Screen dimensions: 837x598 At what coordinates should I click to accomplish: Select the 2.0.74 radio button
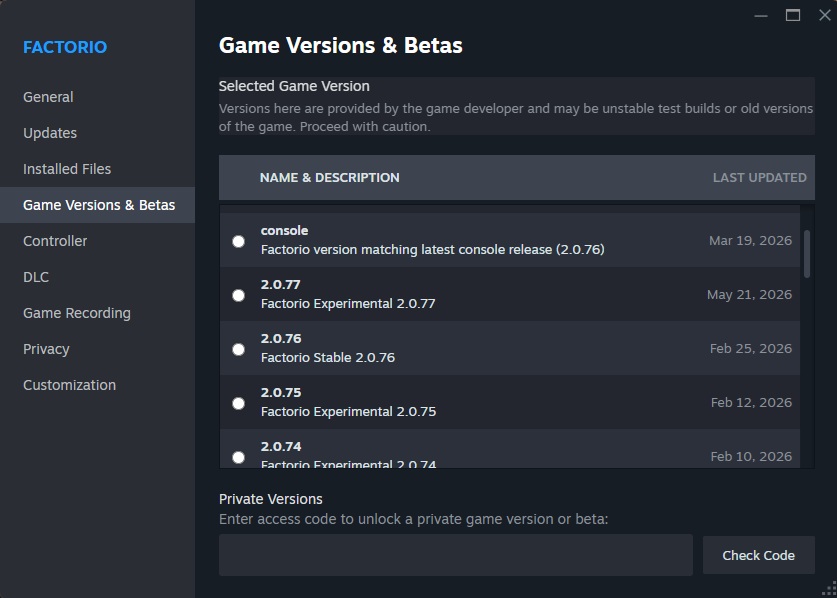[x=239, y=457]
